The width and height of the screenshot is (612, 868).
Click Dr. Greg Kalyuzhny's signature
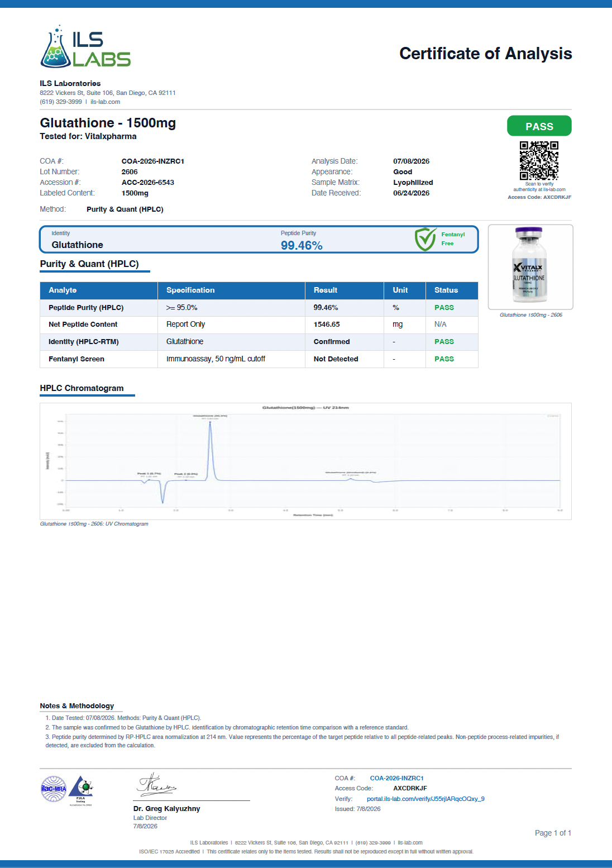tap(156, 784)
